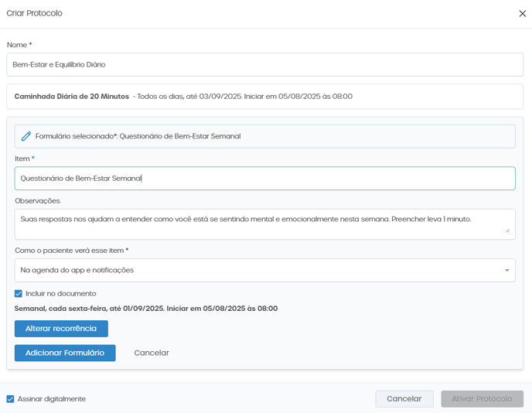Screen dimensions: 532x413
Task: Click the 'Semanal, cada sexta-feira' recurrence text
Action: click(x=146, y=309)
